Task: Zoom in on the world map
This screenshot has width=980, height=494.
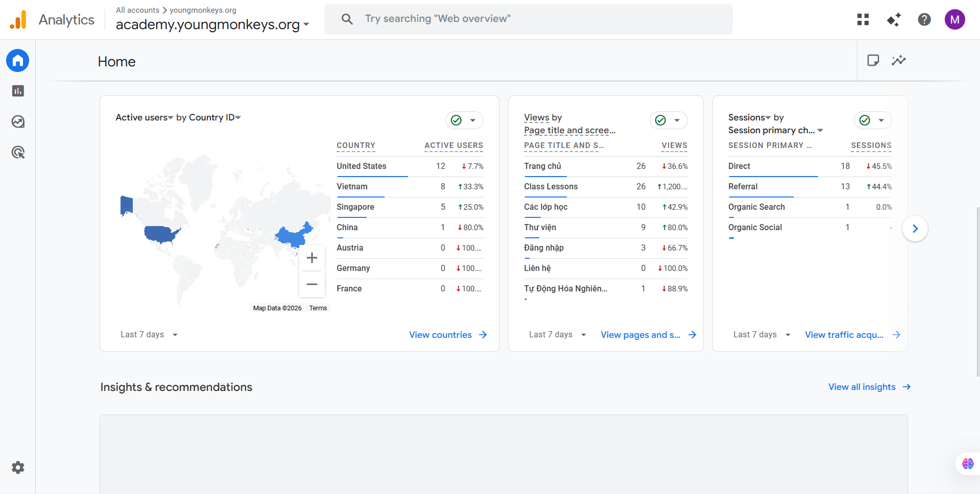Action: pos(312,258)
